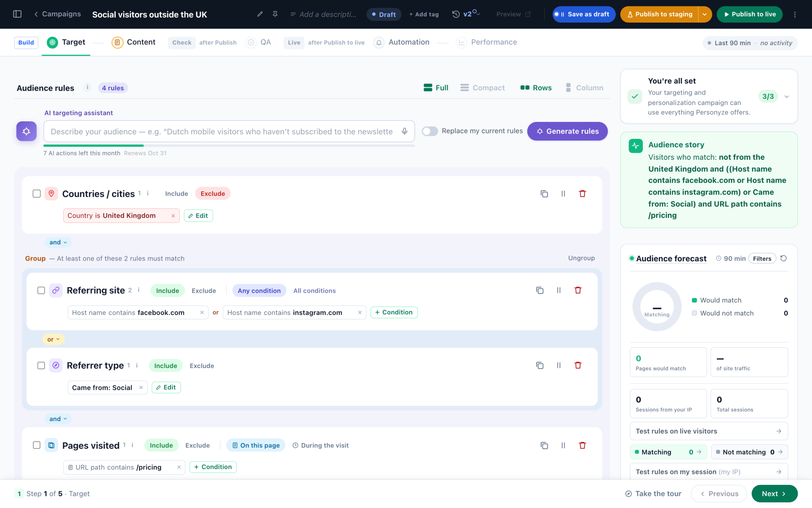Screen dimensions: 812x508
Task: Click the AI targeting assistant sparkle icon
Action: click(x=27, y=131)
